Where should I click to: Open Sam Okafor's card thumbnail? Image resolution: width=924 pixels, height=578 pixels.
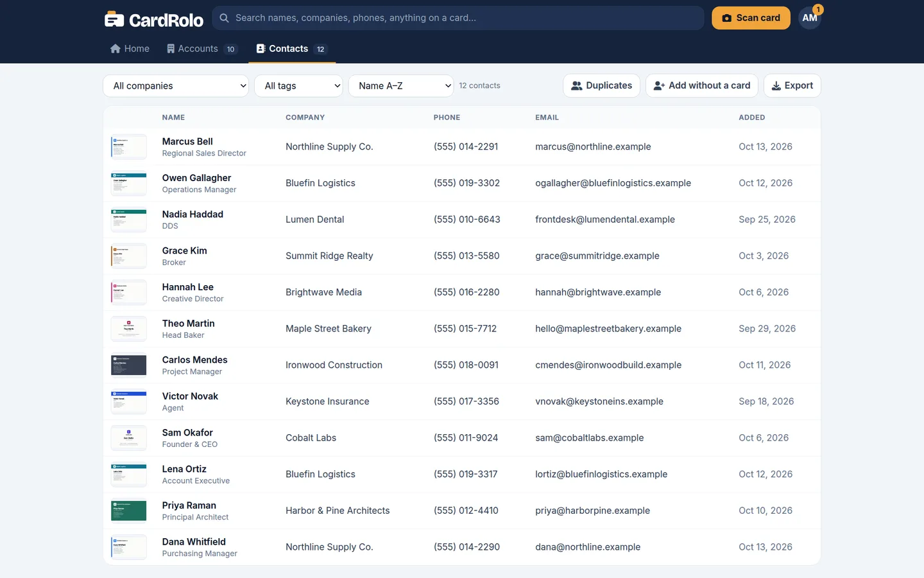(129, 438)
